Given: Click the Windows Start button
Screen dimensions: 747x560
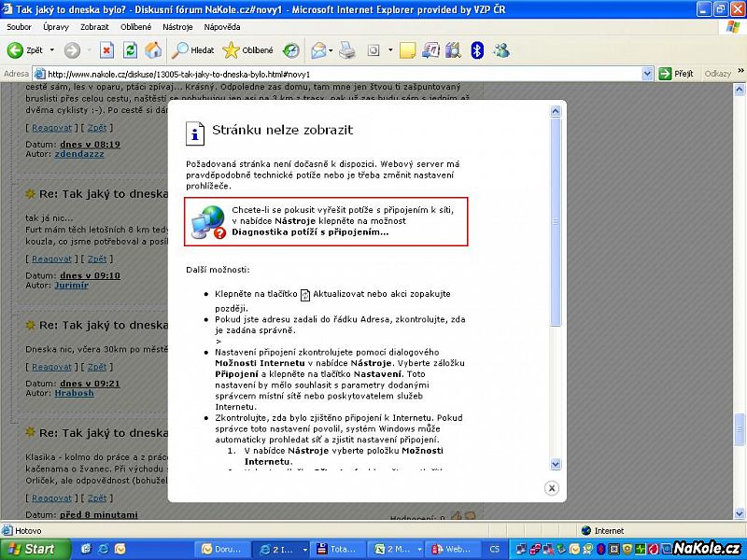Looking at the screenshot, I should (x=32, y=549).
